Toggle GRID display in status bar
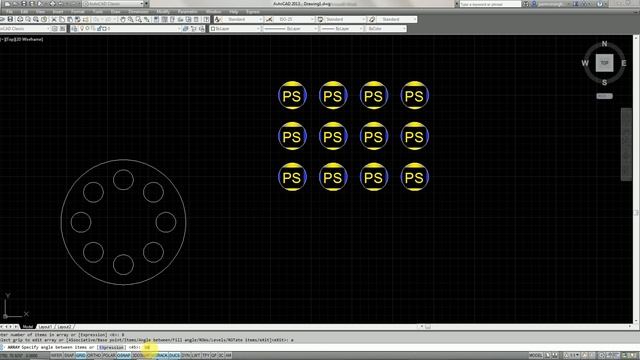 (80, 356)
